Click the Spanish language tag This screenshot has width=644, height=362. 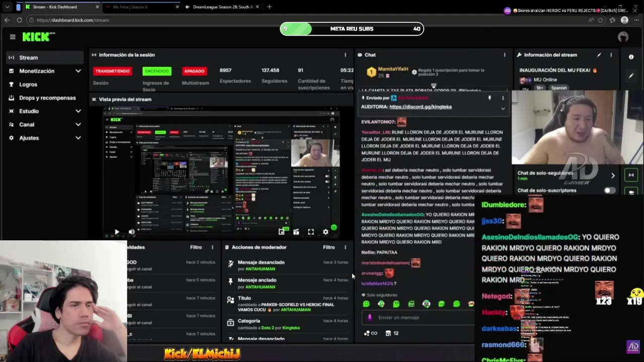coord(559,87)
